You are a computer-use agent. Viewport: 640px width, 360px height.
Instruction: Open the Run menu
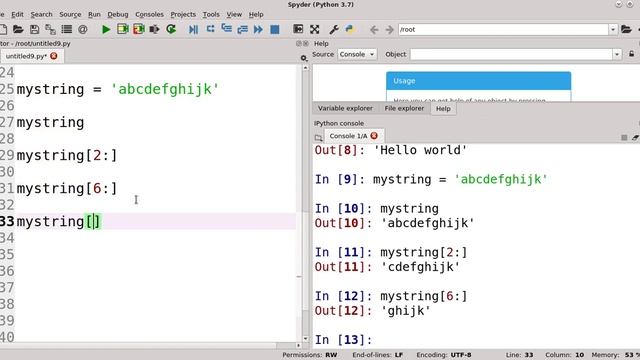(x=94, y=14)
